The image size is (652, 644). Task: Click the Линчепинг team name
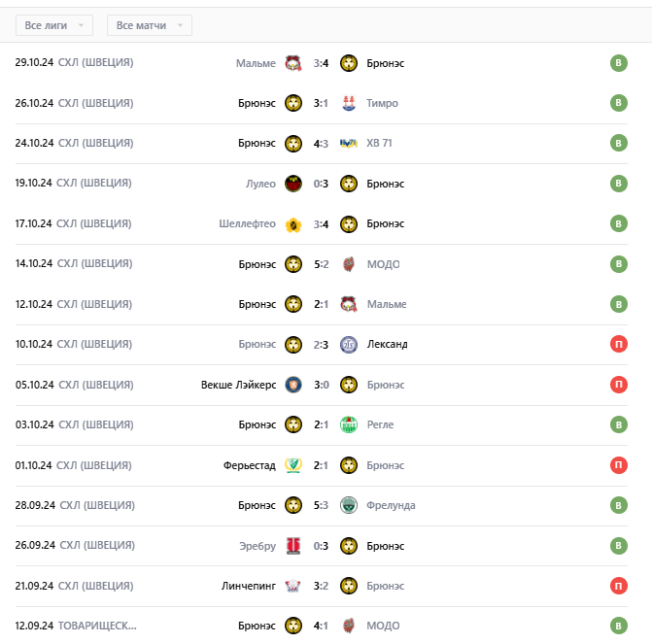click(x=250, y=586)
